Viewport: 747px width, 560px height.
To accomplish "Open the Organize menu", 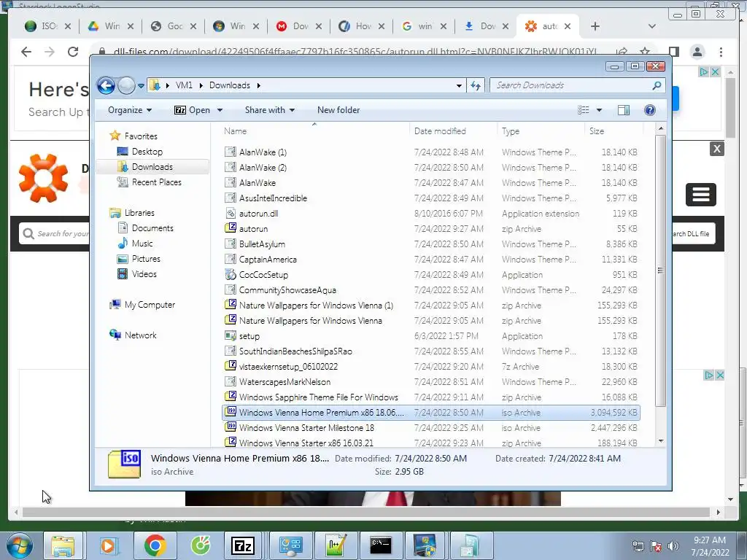I will pyautogui.click(x=130, y=110).
